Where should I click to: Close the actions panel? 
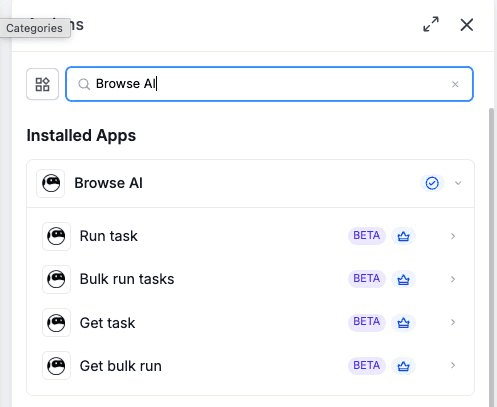(467, 25)
